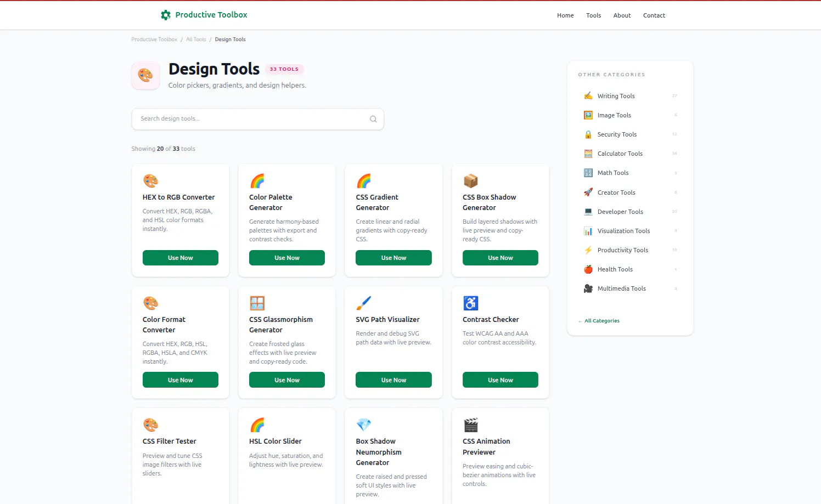Open the Math Tools category link
This screenshot has height=504, width=821.
(x=630, y=173)
